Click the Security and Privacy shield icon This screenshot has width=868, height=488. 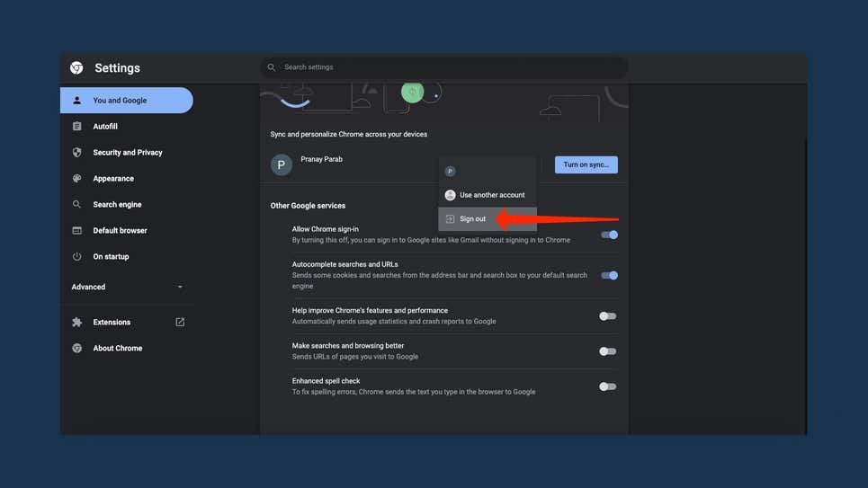(x=77, y=153)
